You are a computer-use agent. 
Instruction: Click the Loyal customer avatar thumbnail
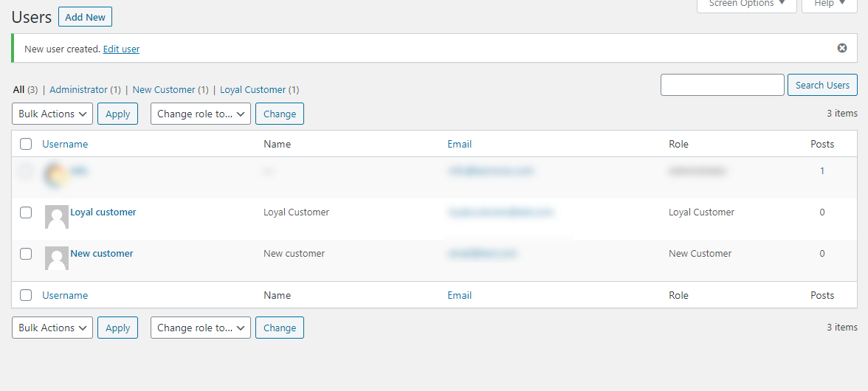[x=57, y=217]
